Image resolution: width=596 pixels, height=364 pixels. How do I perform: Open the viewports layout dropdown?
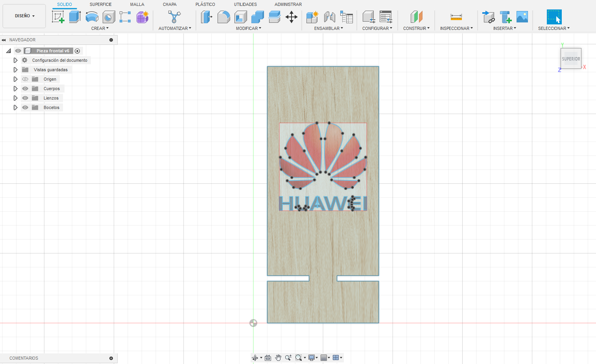337,358
